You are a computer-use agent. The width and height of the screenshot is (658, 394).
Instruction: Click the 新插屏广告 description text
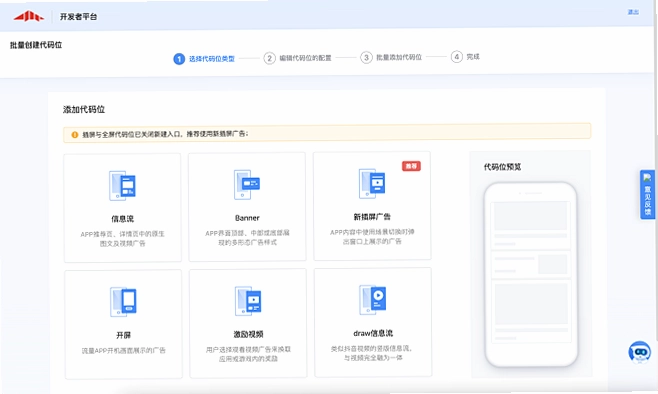coord(372,237)
